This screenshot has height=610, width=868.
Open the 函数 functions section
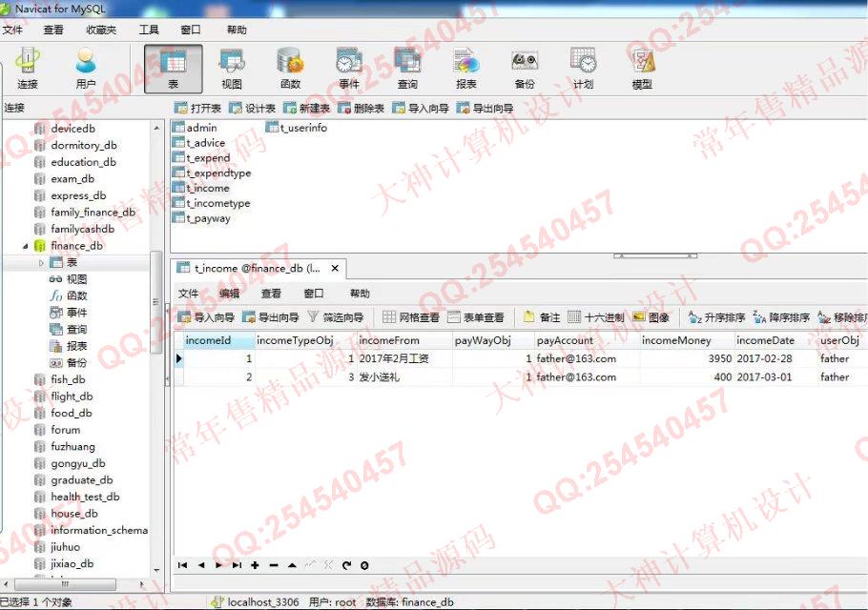pos(290,69)
